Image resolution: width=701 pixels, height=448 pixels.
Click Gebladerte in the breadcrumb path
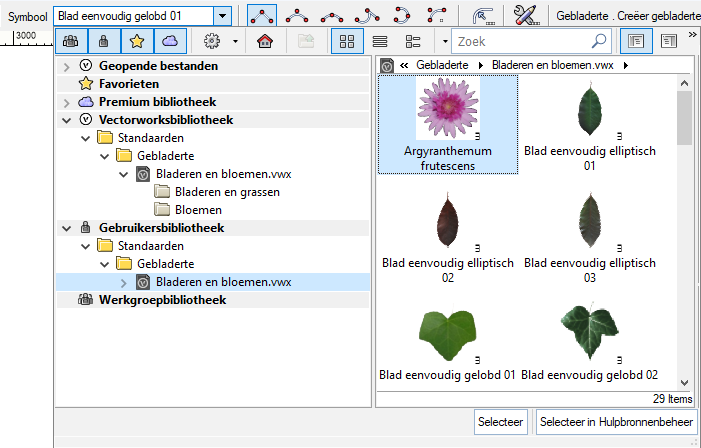(442, 65)
